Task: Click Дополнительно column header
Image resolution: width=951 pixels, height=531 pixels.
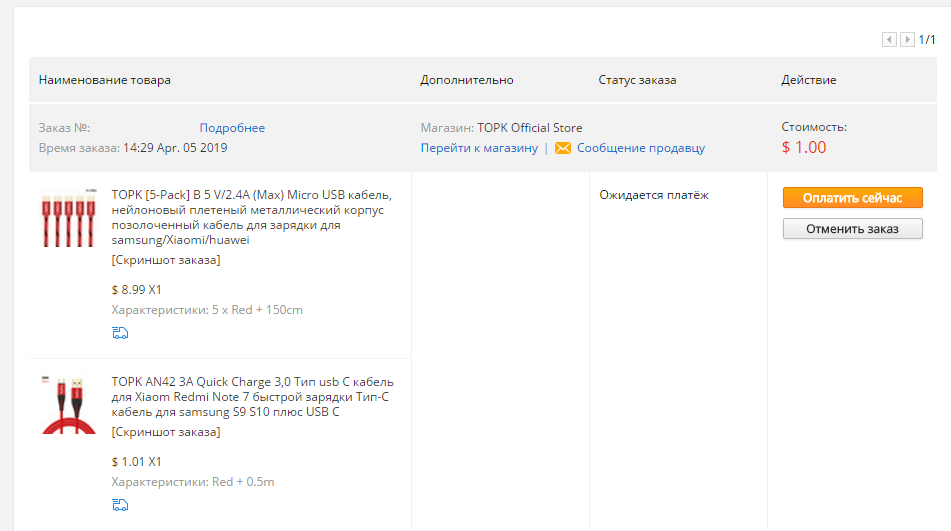Action: (467, 80)
